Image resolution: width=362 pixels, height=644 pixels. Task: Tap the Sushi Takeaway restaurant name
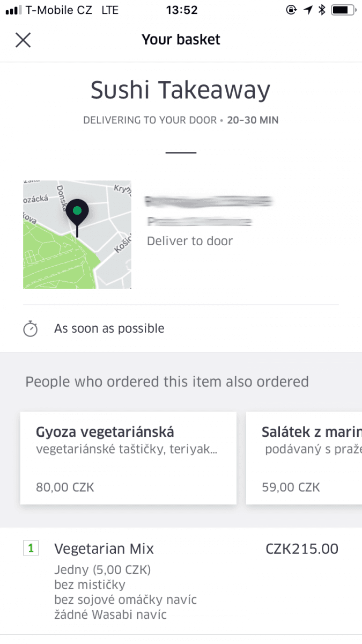181,89
